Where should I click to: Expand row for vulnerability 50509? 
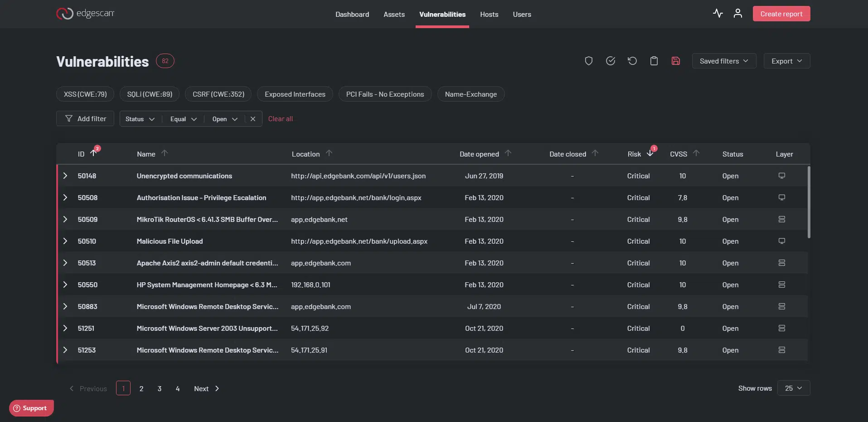65,219
